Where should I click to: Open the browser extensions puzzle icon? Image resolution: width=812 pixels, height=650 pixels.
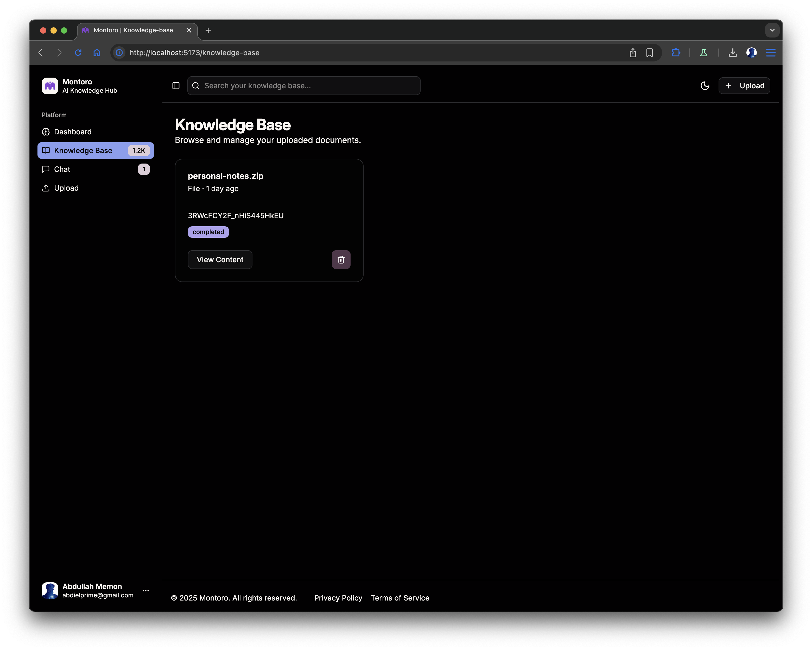tap(676, 52)
